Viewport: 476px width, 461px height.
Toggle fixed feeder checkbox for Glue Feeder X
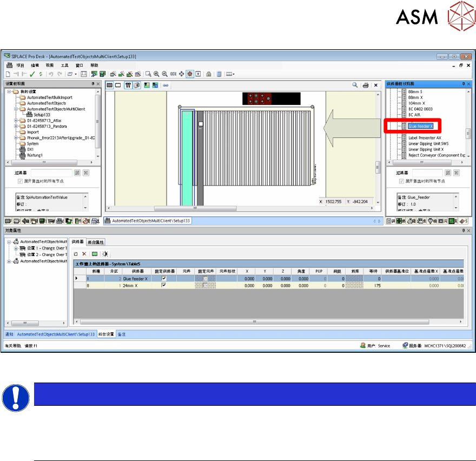point(164,279)
